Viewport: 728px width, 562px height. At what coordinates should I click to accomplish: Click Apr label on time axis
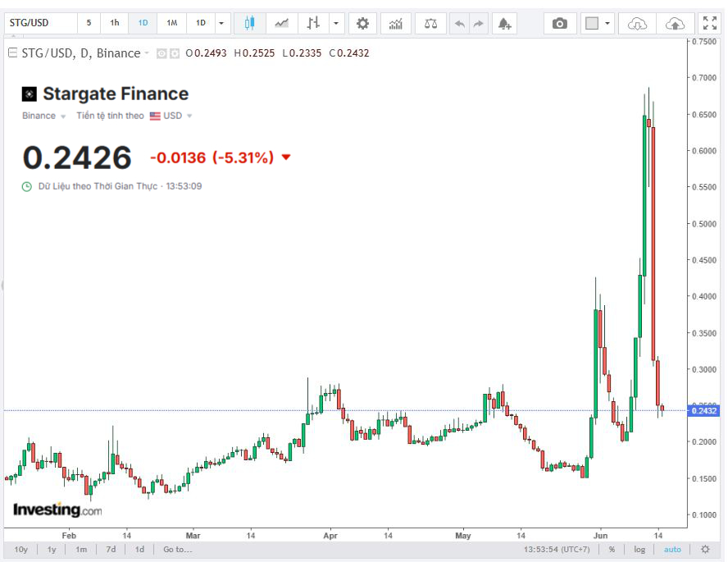pyautogui.click(x=330, y=536)
